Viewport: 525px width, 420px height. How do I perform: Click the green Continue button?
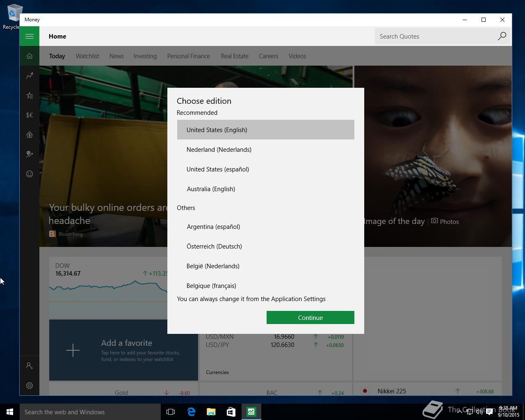[x=310, y=317]
